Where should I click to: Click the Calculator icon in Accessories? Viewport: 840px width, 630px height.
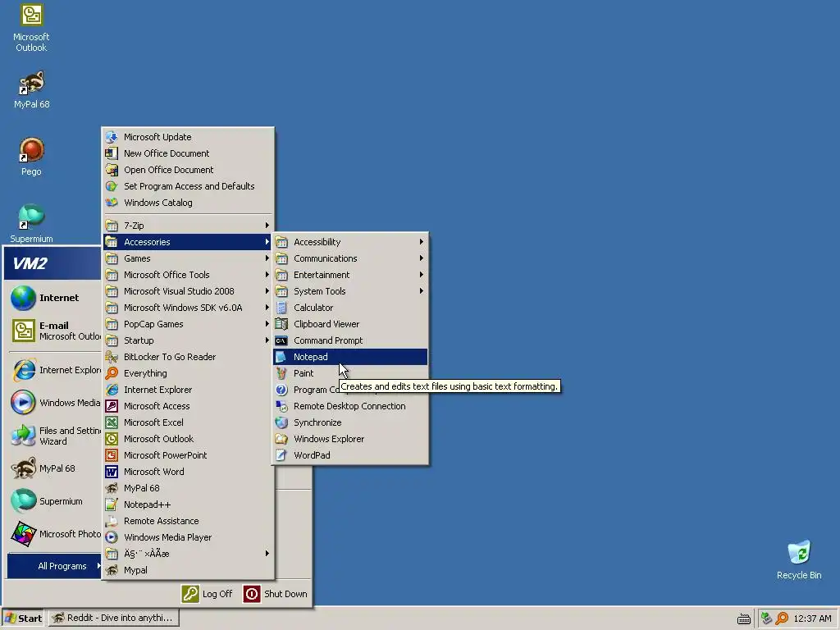281,308
